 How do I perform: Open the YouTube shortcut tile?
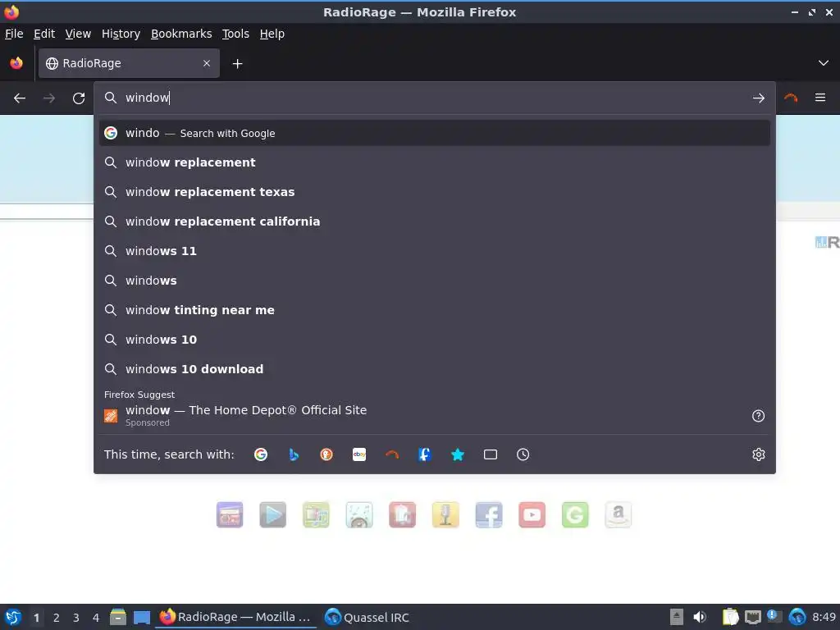(x=532, y=515)
